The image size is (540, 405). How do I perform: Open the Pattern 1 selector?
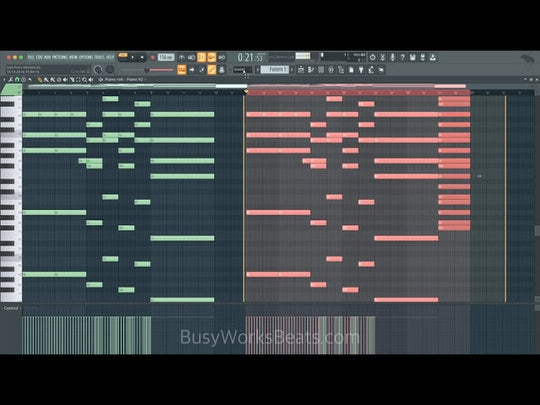coord(275,70)
